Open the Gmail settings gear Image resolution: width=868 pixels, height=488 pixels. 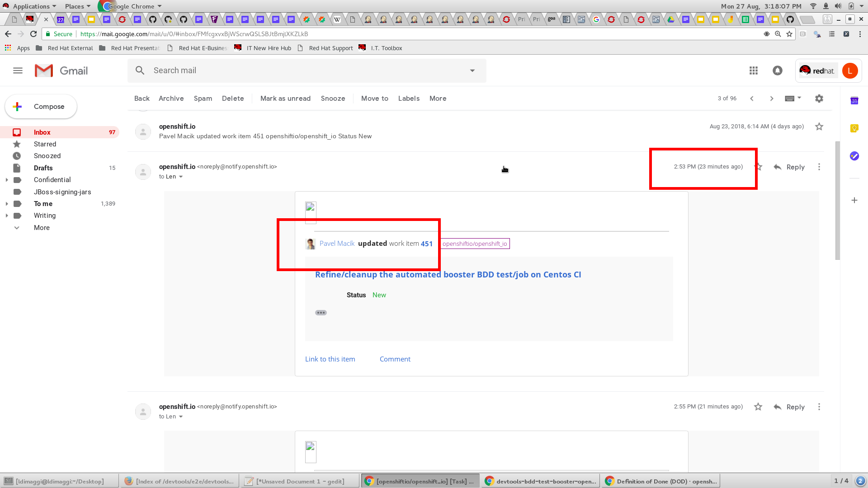819,98
